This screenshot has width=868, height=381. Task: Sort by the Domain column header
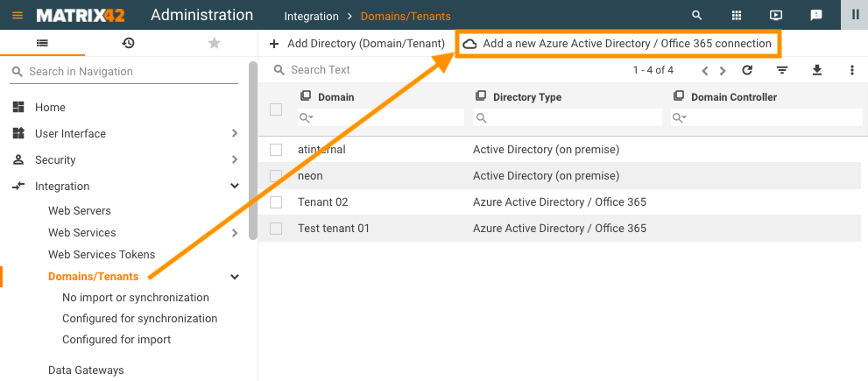335,97
